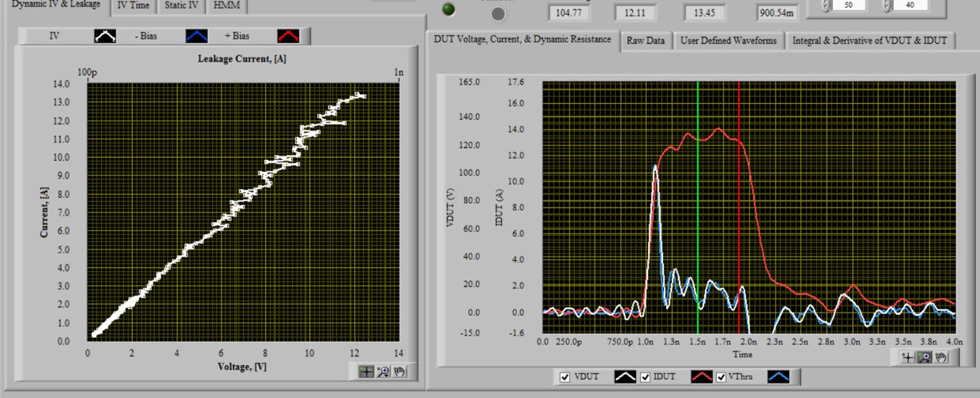
Task: Select crosshair cursor tool under DUT waveform graph
Action: [x=908, y=357]
